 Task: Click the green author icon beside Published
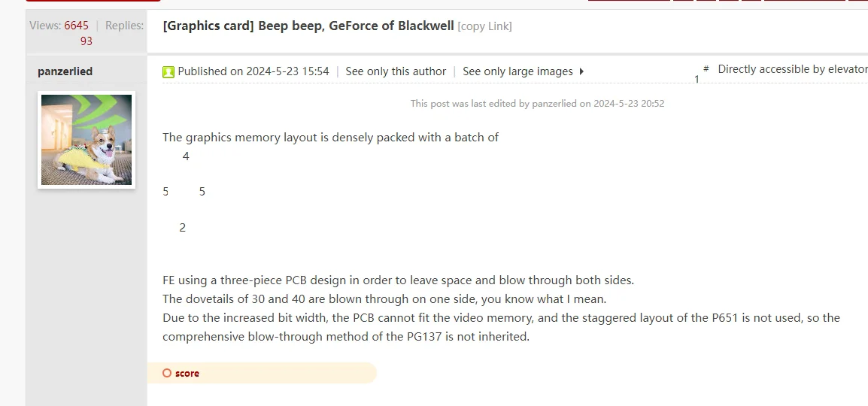point(168,72)
